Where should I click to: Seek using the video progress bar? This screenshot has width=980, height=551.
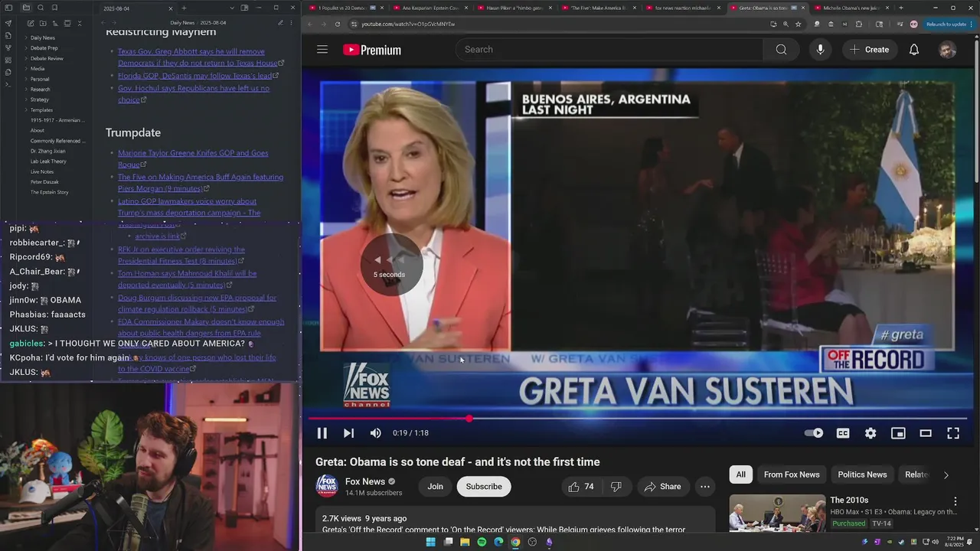(x=638, y=419)
